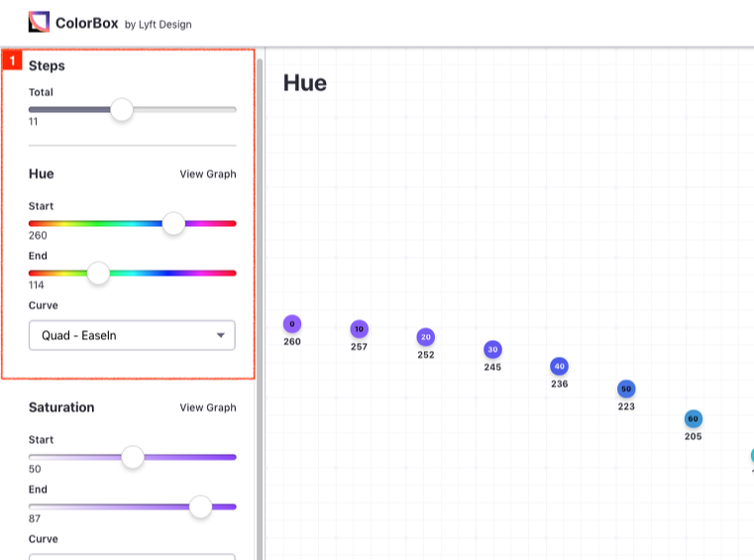Click the Steps Total slider handle
Viewport: 754px width, 560px height.
click(x=122, y=110)
